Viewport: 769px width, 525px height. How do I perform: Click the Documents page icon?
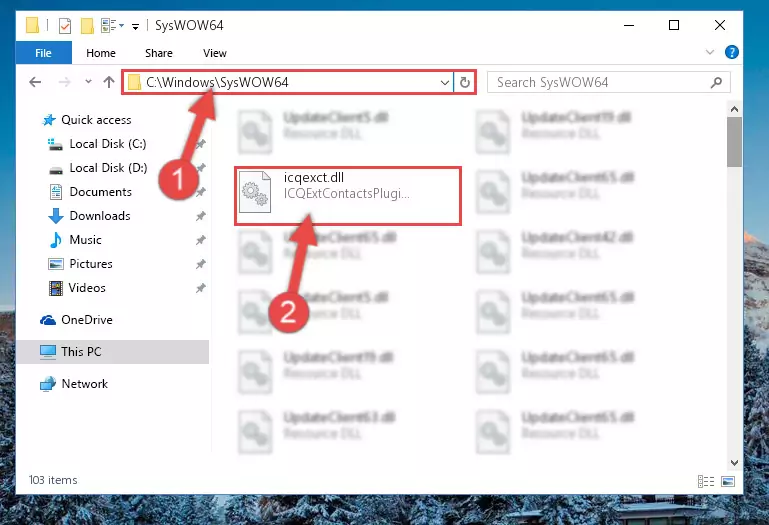[56, 192]
